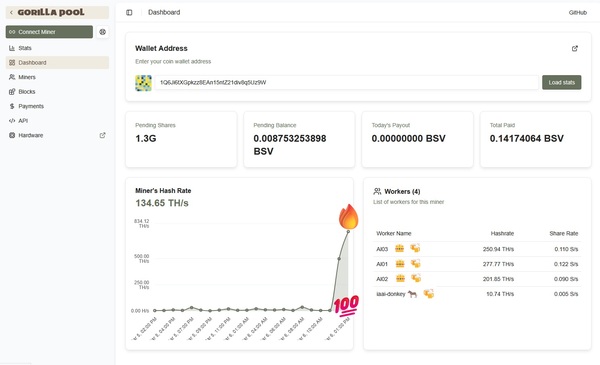Click the Worker Name column header
The image size is (600, 365).
[394, 233]
